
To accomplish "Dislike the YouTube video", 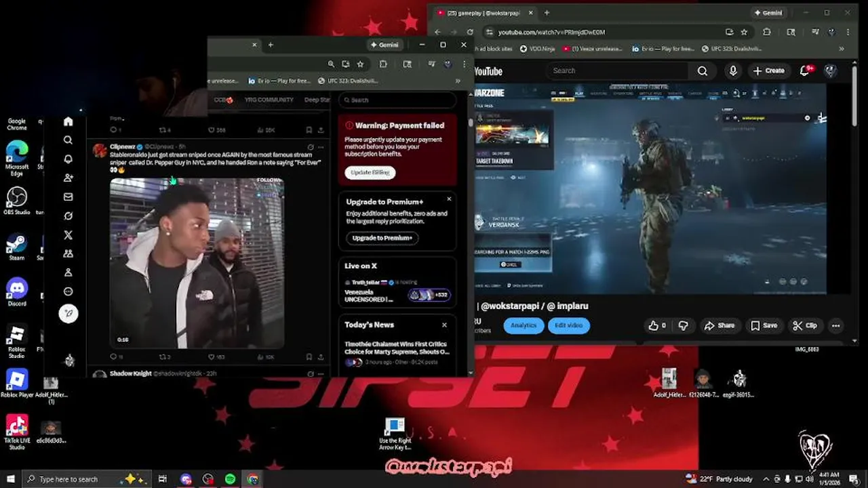I will [684, 325].
